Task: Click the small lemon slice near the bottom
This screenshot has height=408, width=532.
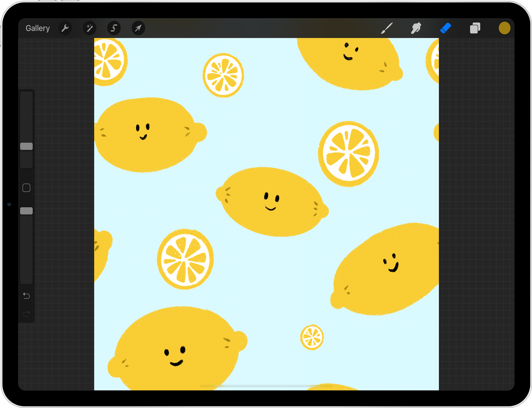Action: click(312, 337)
